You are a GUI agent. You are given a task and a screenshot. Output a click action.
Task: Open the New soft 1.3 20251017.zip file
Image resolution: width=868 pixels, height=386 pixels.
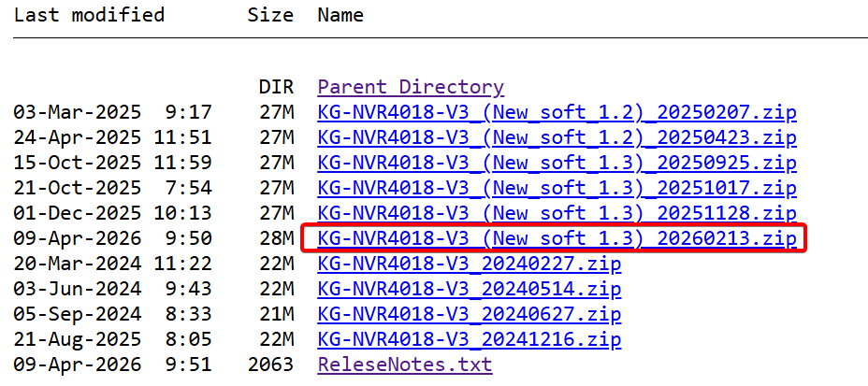coord(557,188)
